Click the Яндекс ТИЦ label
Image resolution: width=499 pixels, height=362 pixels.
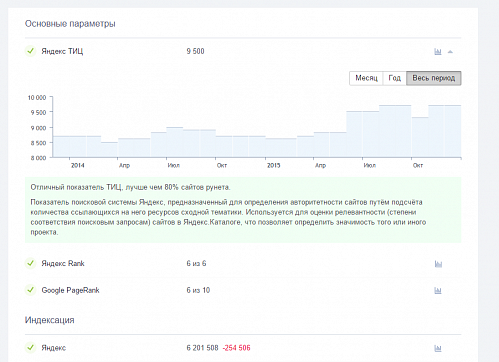coord(62,51)
